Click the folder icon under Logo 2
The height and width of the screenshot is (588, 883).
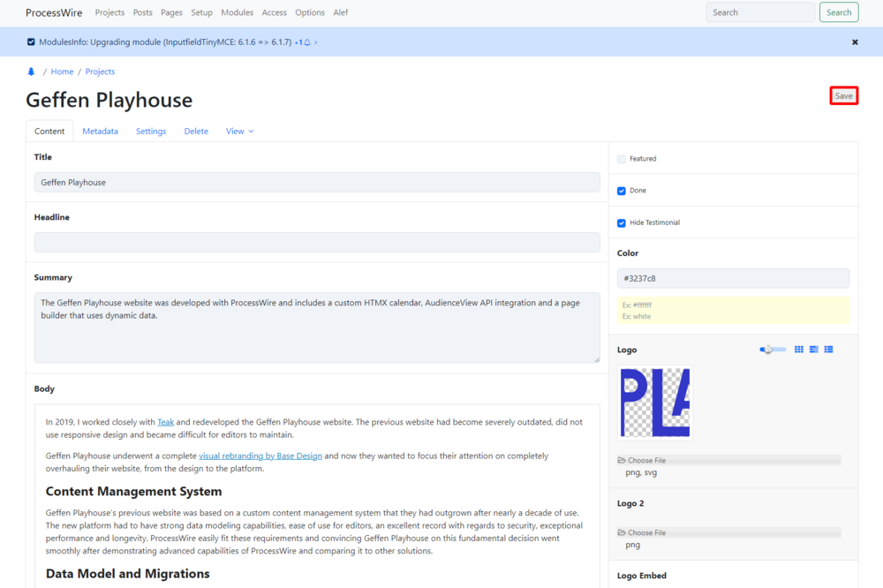tap(622, 532)
